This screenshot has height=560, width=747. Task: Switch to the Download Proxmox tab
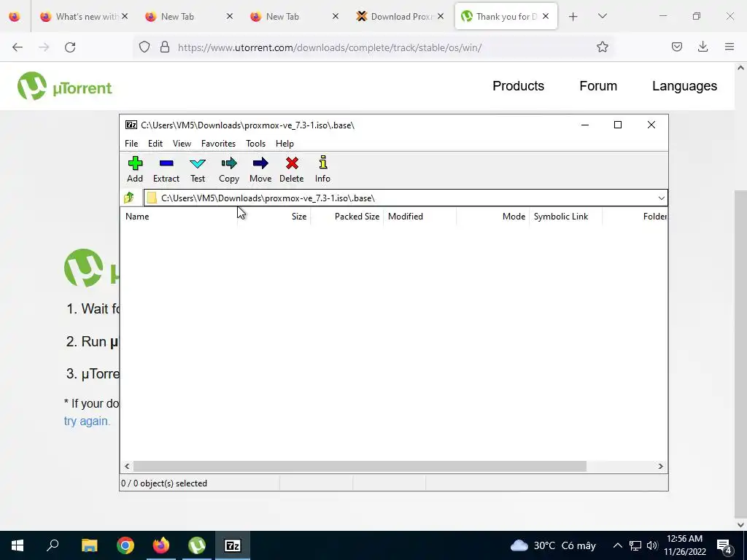point(398,17)
